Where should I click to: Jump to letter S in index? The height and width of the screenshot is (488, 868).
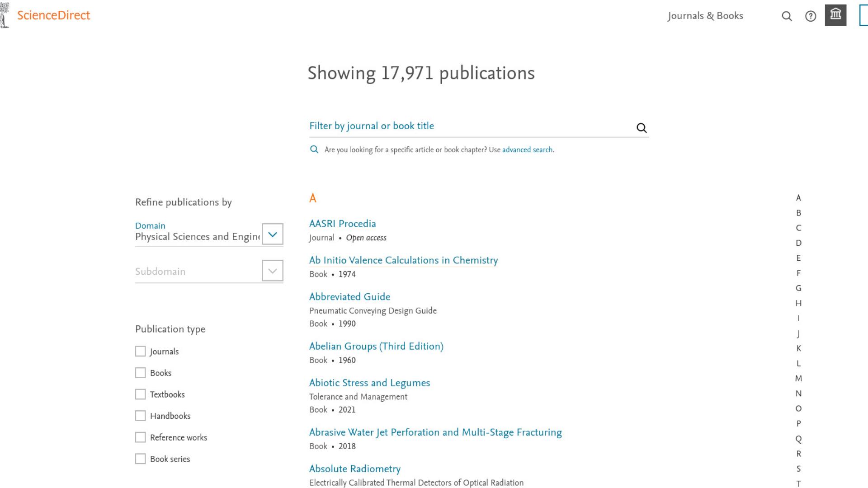798,469
